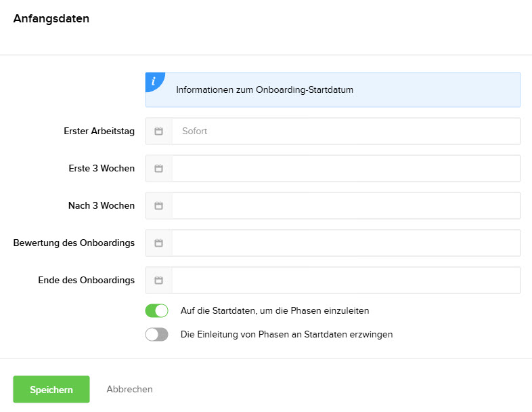Click calendar icon for Nach 3 Wochen
The image size is (532, 412).
[158, 206]
